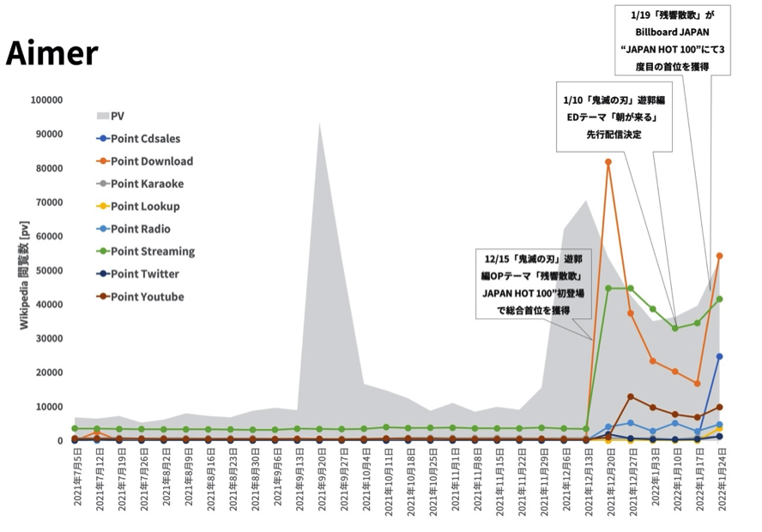Viewport: 762px width, 532px height.
Task: Click the Aimer chart title
Action: pyautogui.click(x=52, y=53)
